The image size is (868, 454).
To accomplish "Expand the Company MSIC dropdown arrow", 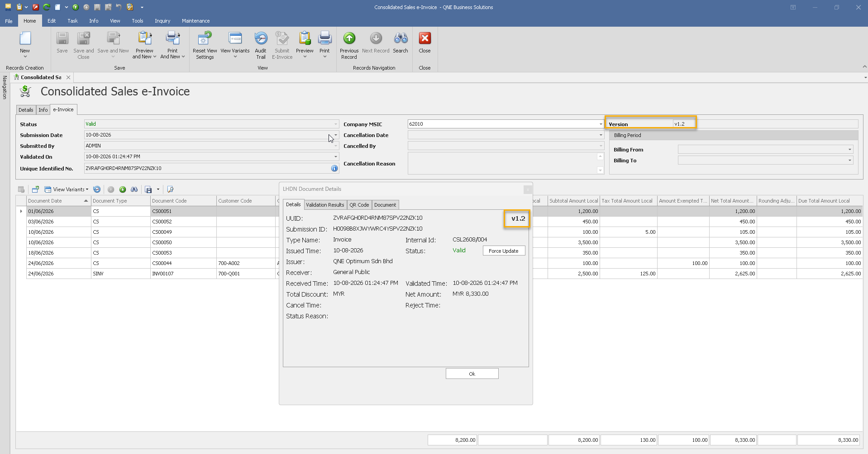I will click(x=601, y=124).
